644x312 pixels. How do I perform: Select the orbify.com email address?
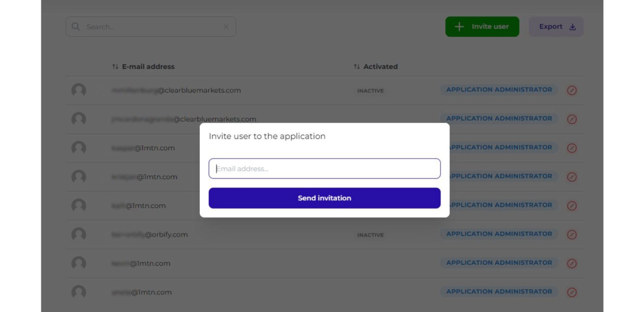point(150,234)
